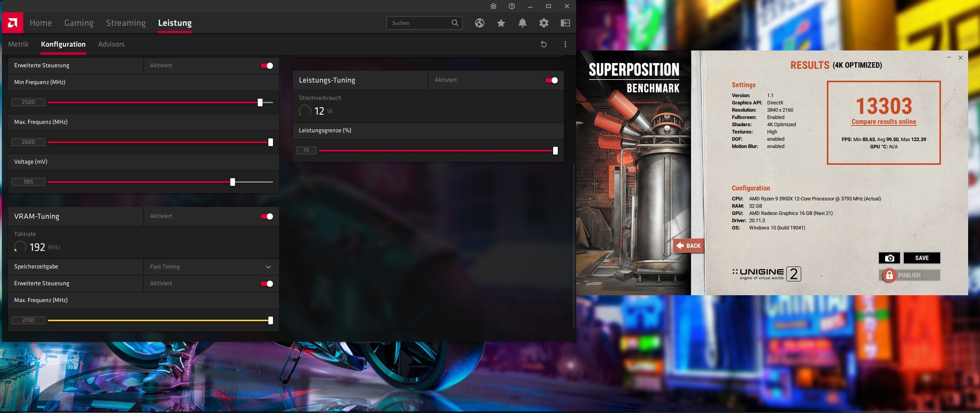Screen dimensions: 980x413
Task: Open notifications bell icon
Action: pos(523,23)
